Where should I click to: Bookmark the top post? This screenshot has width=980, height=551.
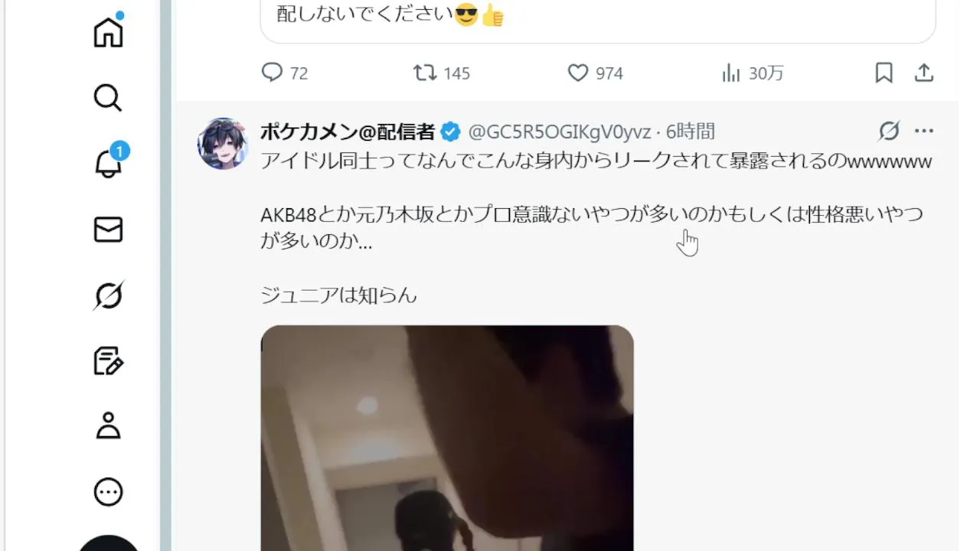tap(884, 73)
